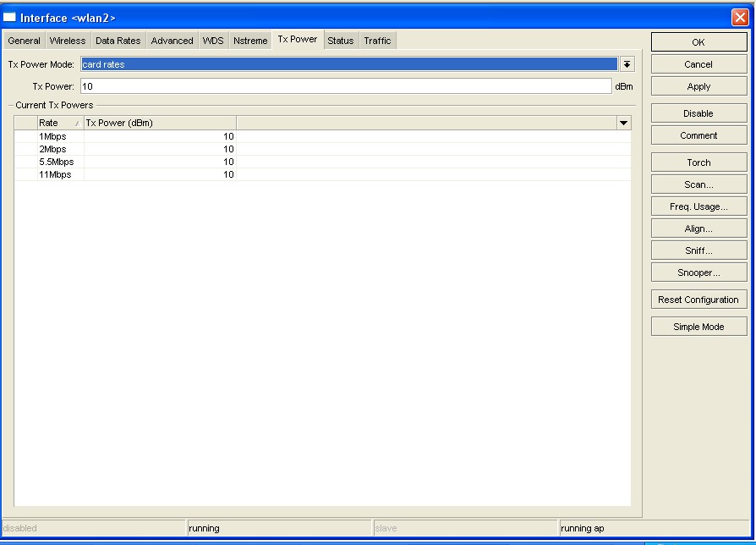
Task: View the Status tab
Action: [341, 41]
